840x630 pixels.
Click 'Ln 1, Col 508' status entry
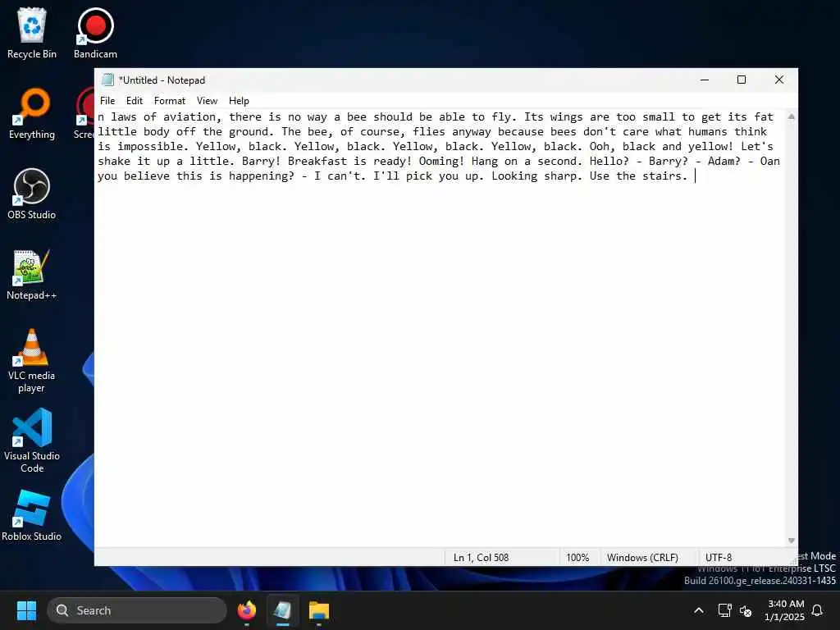pyautogui.click(x=481, y=558)
